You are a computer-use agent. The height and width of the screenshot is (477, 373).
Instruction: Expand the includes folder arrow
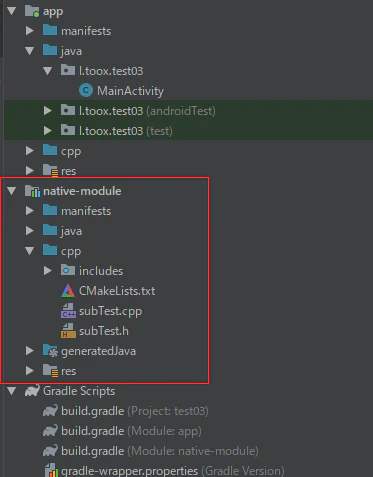click(x=48, y=271)
